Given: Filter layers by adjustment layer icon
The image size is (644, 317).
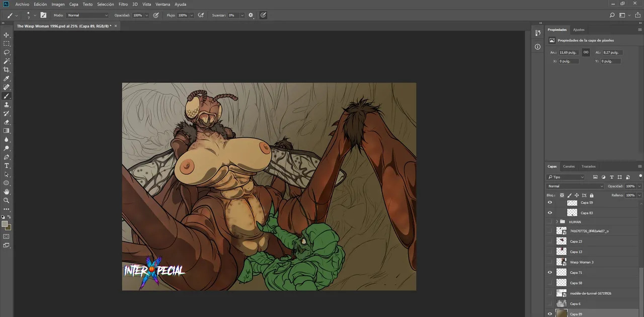Looking at the screenshot, I should point(603,177).
